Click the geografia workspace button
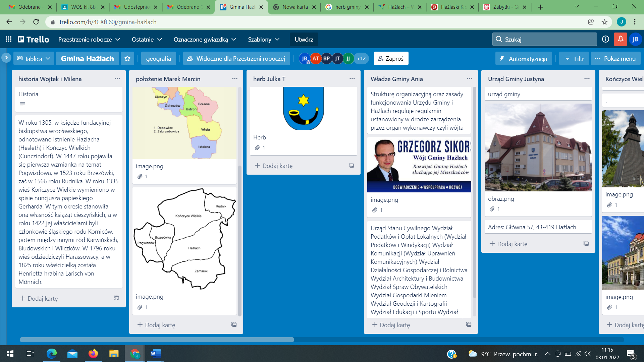Image resolution: width=644 pixels, height=362 pixels. click(x=158, y=58)
